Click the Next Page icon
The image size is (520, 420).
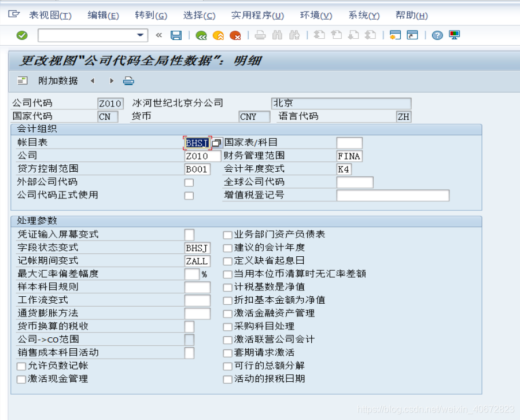click(x=353, y=35)
